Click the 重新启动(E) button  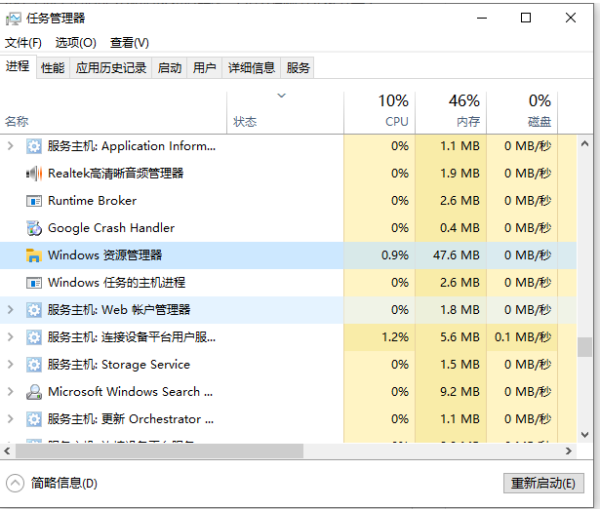[x=543, y=483]
